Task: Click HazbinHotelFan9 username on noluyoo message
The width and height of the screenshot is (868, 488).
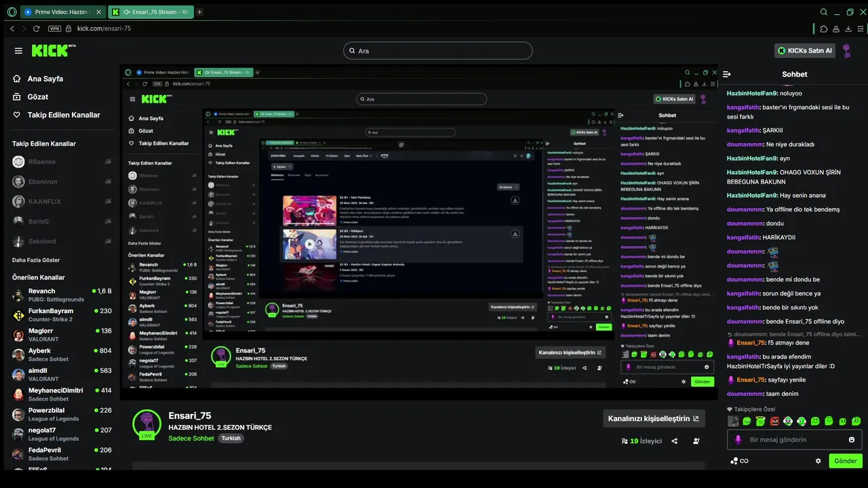Action: (752, 94)
